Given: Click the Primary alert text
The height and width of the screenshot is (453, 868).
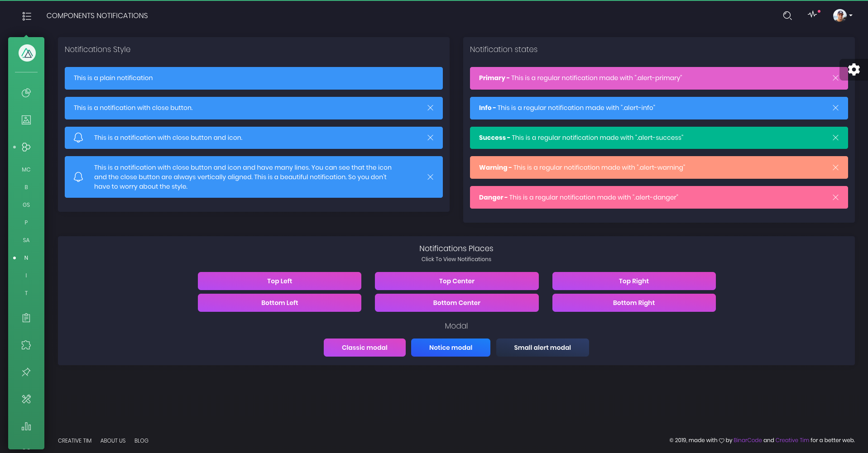Looking at the screenshot, I should (x=580, y=78).
